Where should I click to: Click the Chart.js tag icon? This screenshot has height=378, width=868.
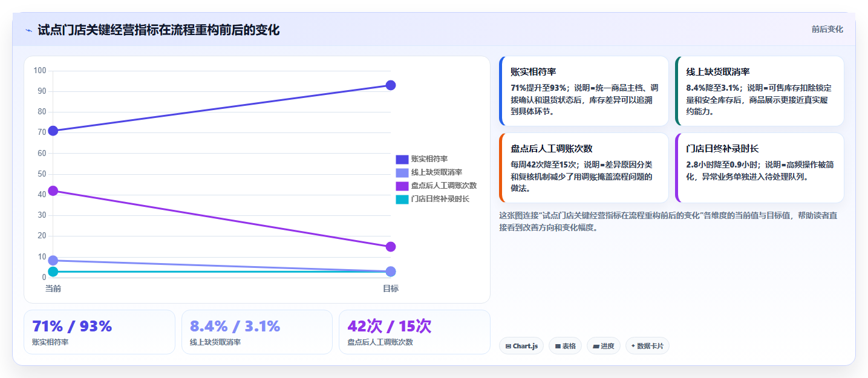click(509, 347)
